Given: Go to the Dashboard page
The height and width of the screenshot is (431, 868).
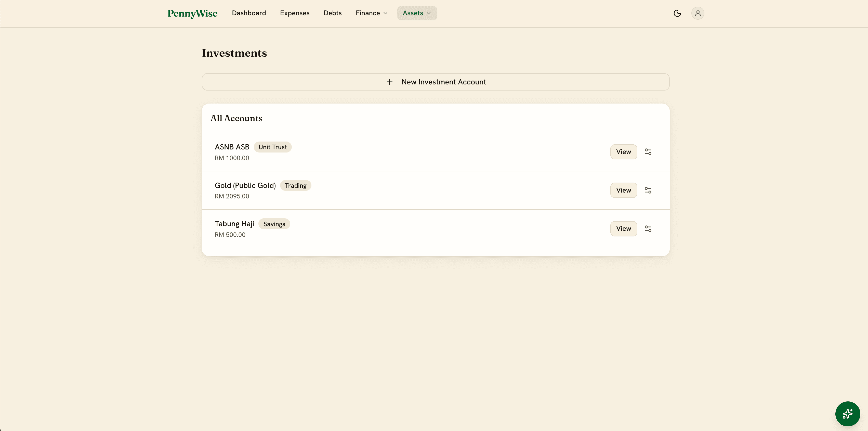Looking at the screenshot, I should 249,13.
